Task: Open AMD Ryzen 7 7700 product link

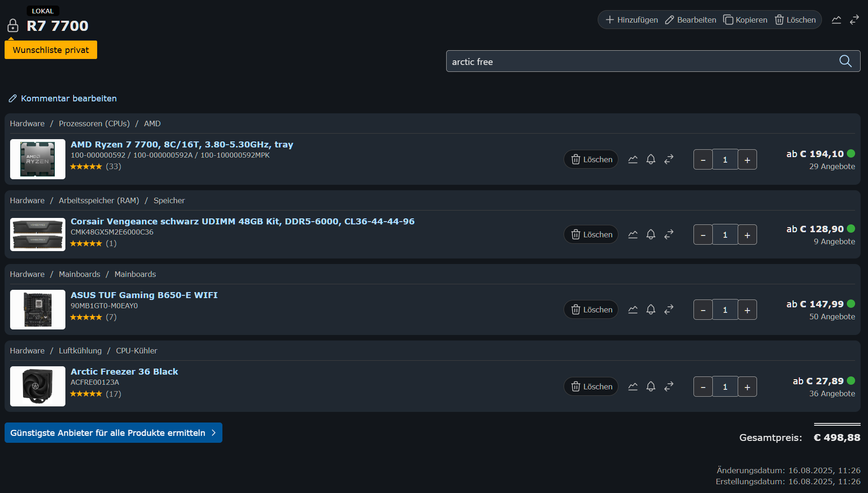Action: [182, 144]
